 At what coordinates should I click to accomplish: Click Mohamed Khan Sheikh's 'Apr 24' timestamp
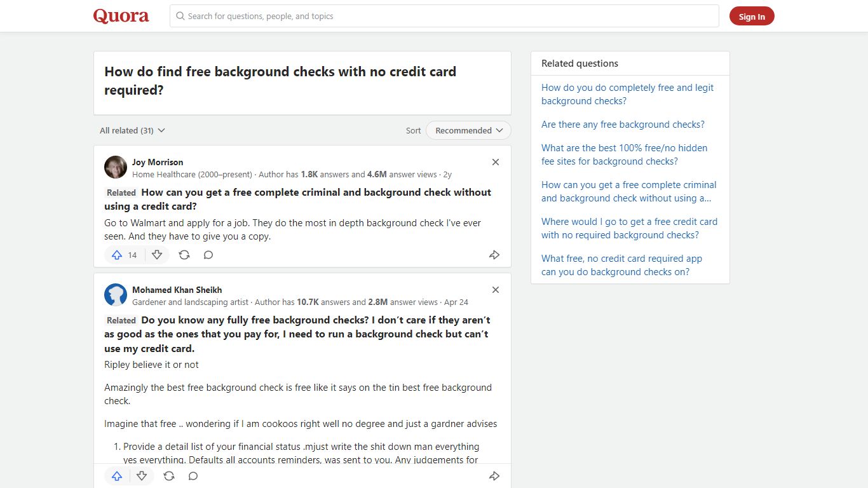click(456, 302)
